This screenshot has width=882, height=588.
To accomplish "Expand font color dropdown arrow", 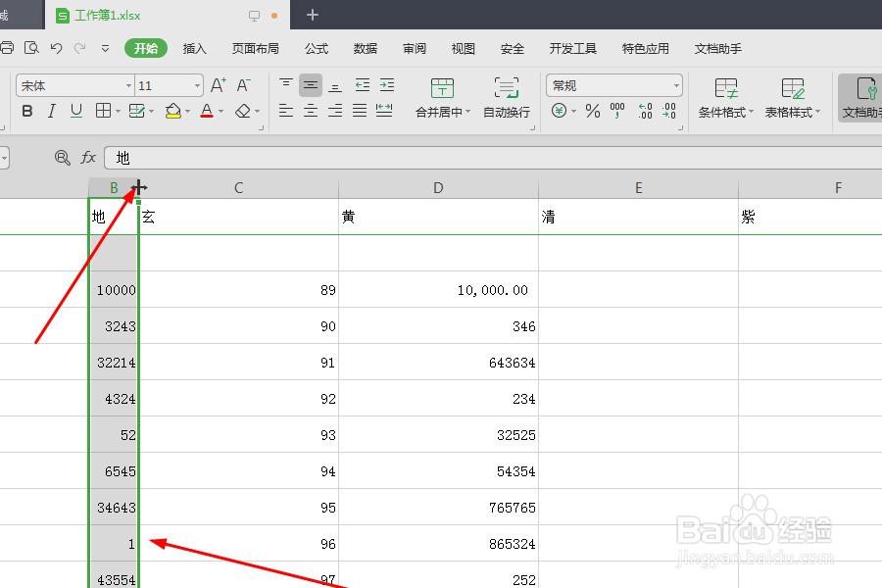I will pos(221,112).
